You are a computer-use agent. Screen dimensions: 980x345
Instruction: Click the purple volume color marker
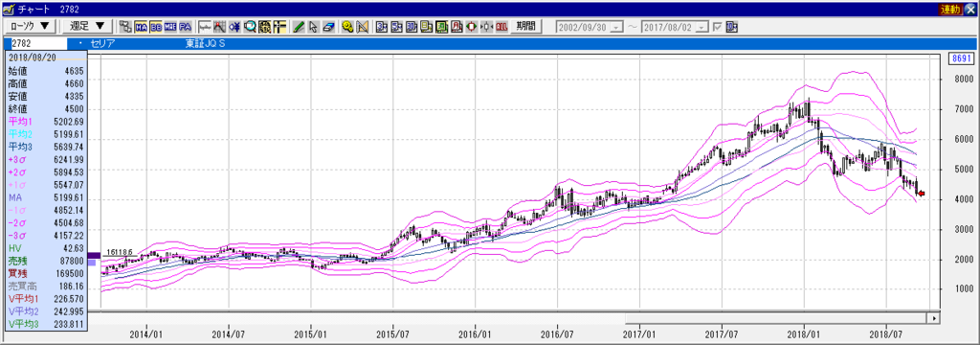click(93, 256)
